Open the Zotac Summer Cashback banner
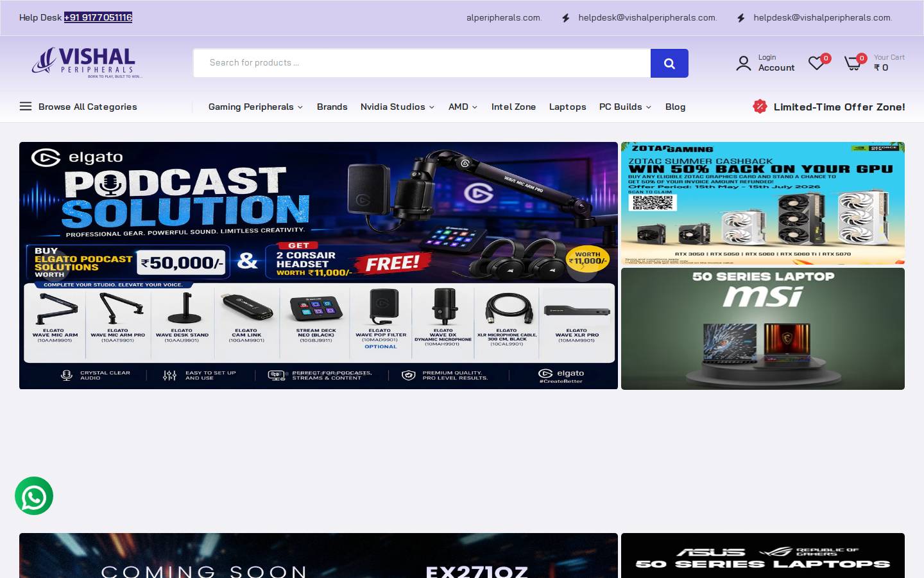The image size is (924, 578). (763, 203)
